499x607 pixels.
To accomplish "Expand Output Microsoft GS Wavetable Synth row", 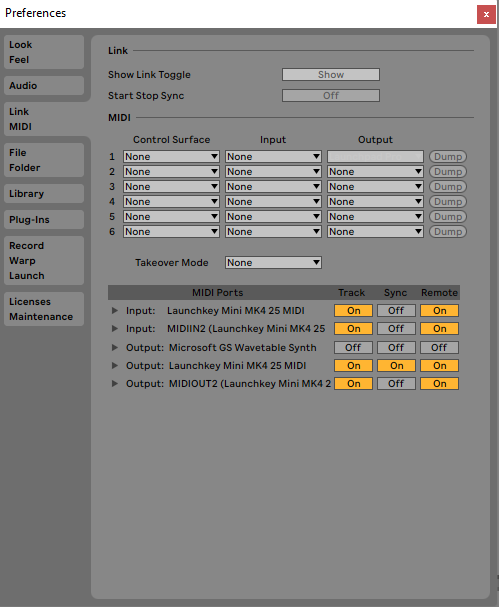I will coord(115,348).
